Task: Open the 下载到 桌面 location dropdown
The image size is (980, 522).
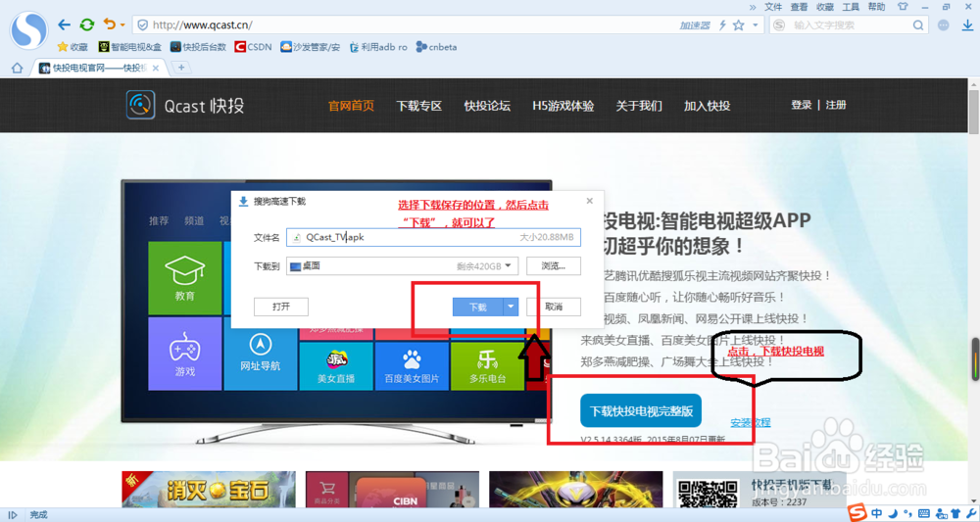Action: click(x=402, y=266)
